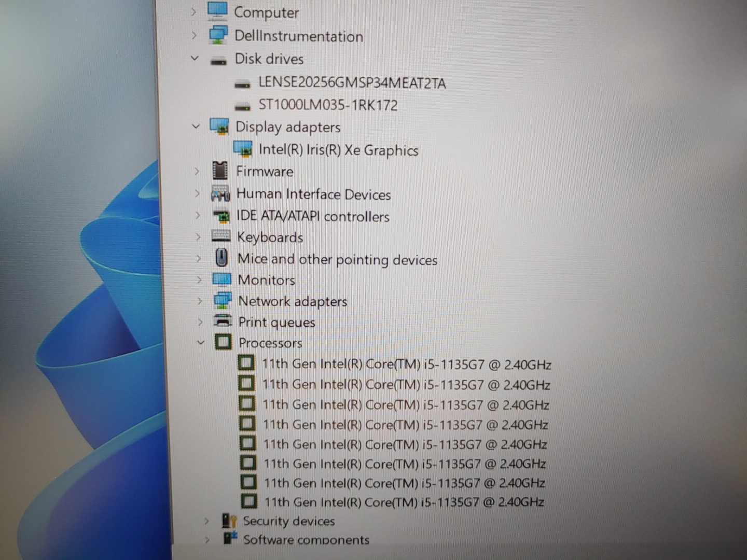Select the Software components label
The image size is (747, 560).
[x=307, y=540]
